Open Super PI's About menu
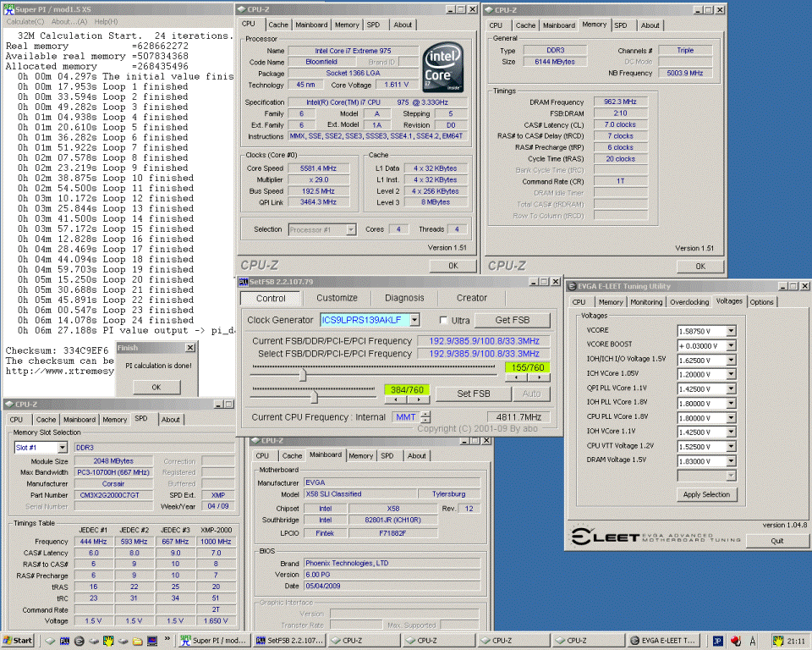 [x=69, y=22]
